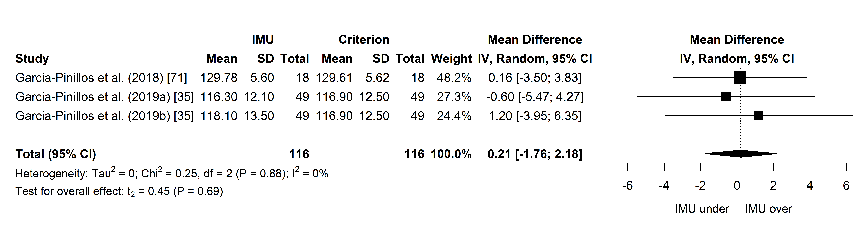
Task: Click the 'IMU over' axis label
Action: pos(768,209)
